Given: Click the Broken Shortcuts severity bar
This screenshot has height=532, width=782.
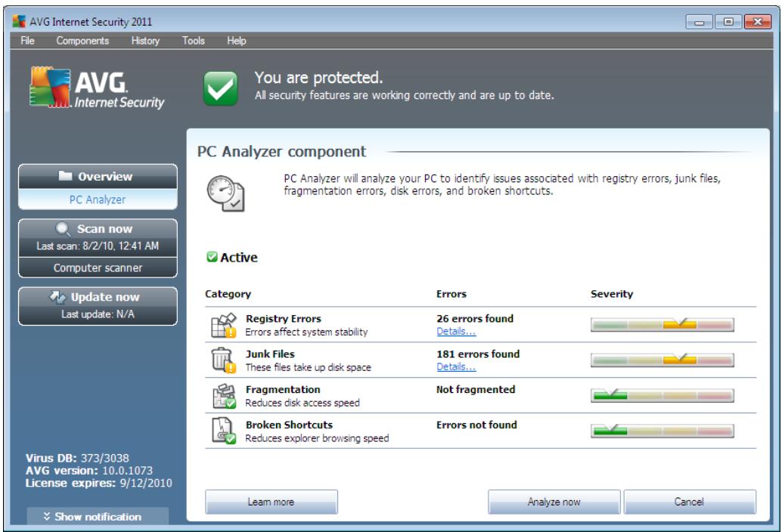Looking at the screenshot, I should pos(663,431).
